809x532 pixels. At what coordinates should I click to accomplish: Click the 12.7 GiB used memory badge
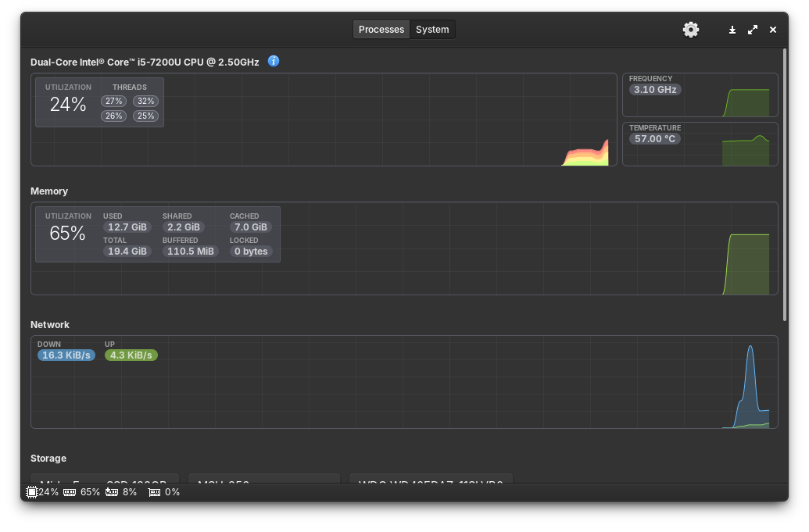pyautogui.click(x=127, y=227)
